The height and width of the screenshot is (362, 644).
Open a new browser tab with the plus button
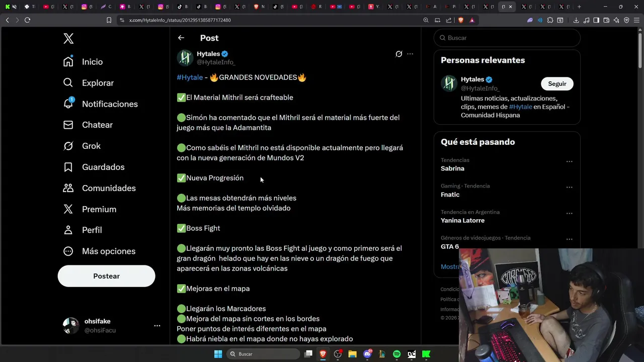[x=579, y=7]
